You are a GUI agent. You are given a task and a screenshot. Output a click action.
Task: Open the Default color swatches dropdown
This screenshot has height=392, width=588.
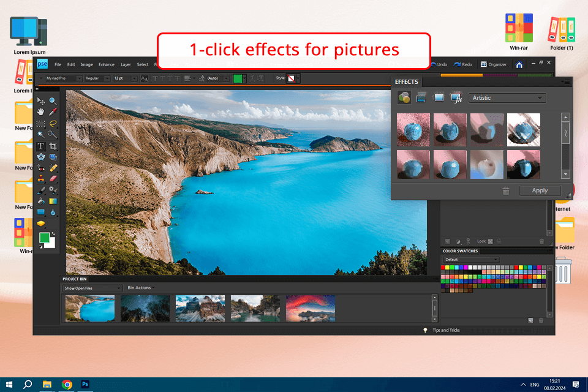coord(470,260)
